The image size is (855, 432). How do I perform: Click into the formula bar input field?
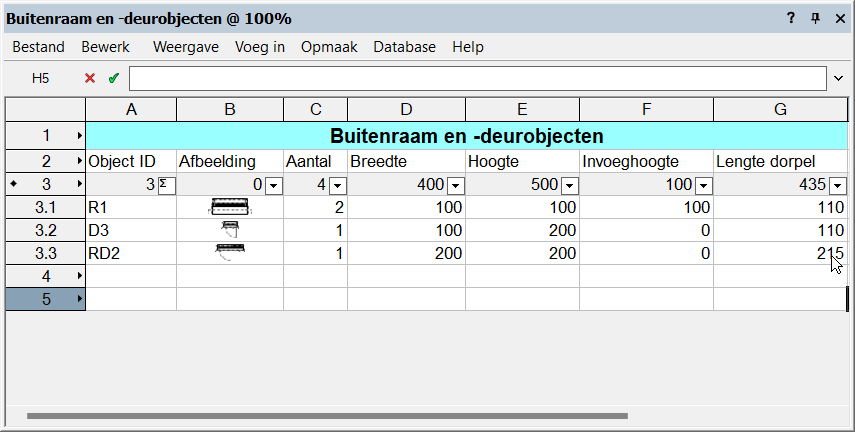point(478,78)
